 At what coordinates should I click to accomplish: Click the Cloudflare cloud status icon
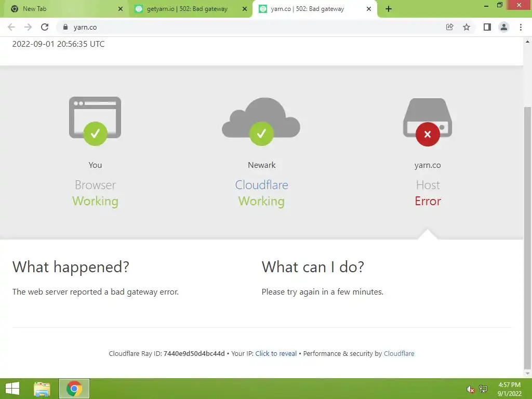pos(261,122)
